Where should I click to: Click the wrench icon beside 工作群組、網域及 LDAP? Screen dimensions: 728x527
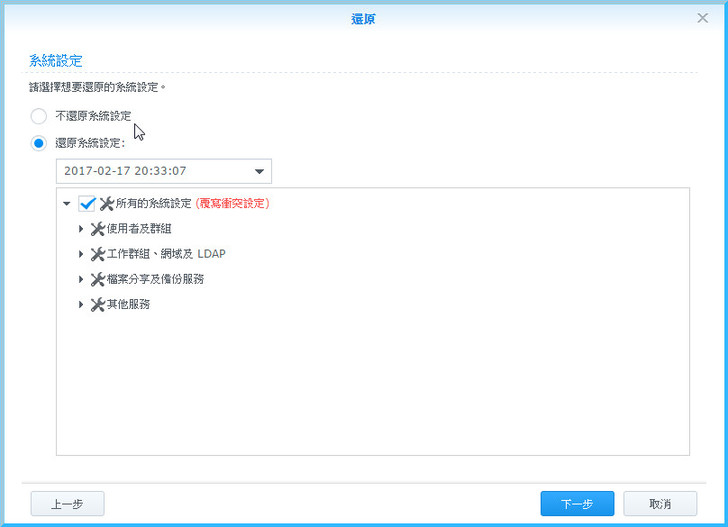tap(98, 254)
